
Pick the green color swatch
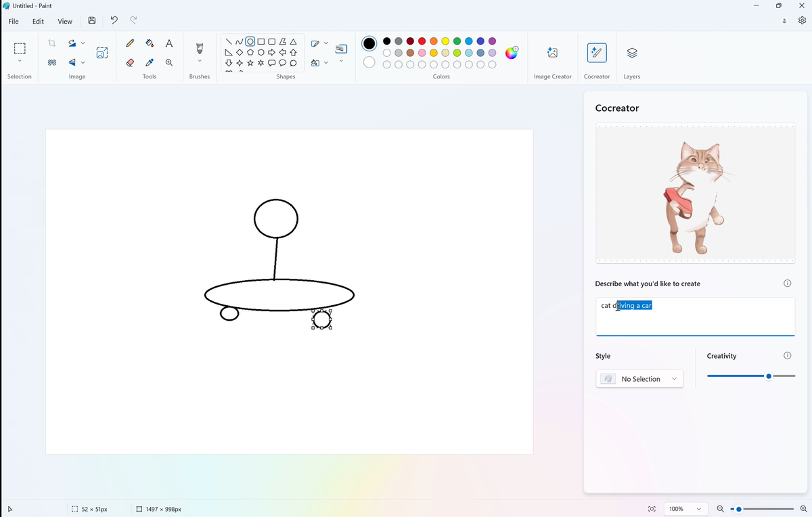457,41
